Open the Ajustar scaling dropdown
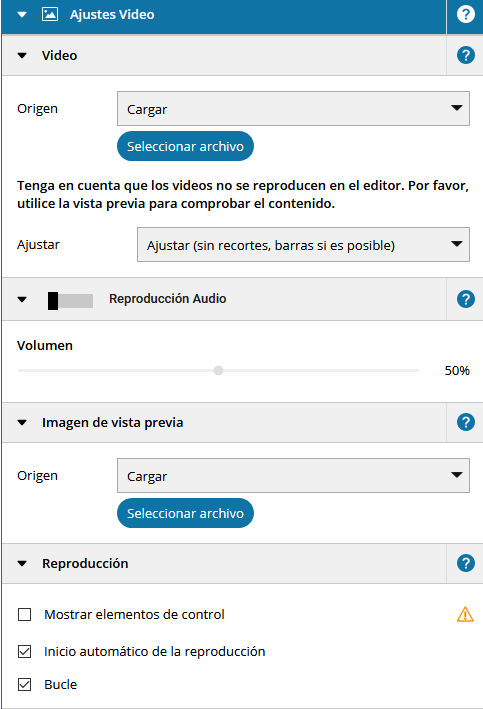Image resolution: width=483 pixels, height=709 pixels. click(x=303, y=245)
